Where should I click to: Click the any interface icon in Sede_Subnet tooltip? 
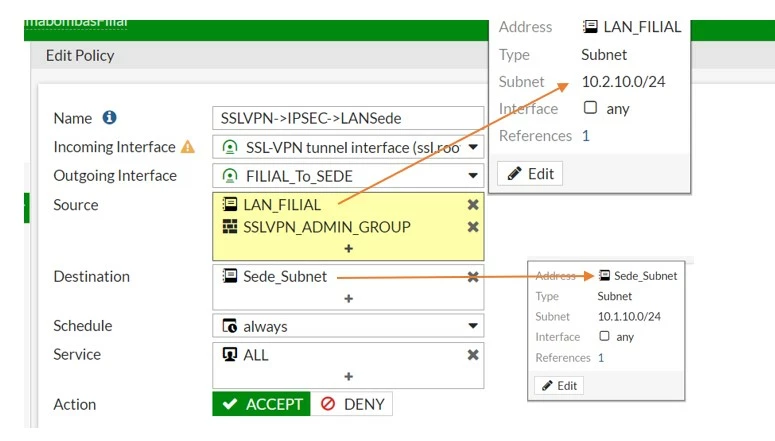coord(604,336)
